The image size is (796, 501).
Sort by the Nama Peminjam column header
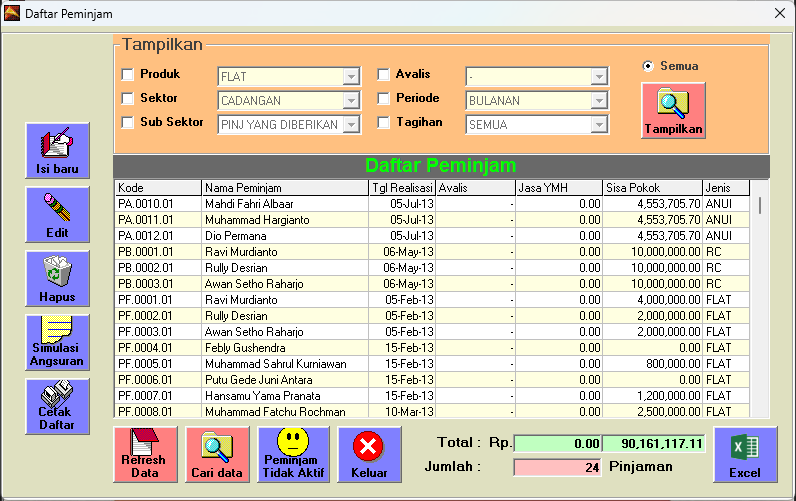pyautogui.click(x=285, y=188)
